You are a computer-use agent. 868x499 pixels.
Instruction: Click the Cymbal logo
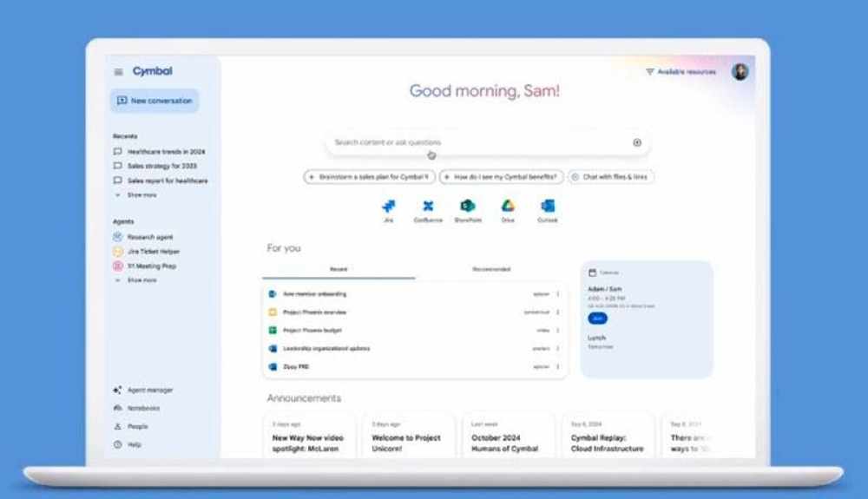[x=152, y=71]
